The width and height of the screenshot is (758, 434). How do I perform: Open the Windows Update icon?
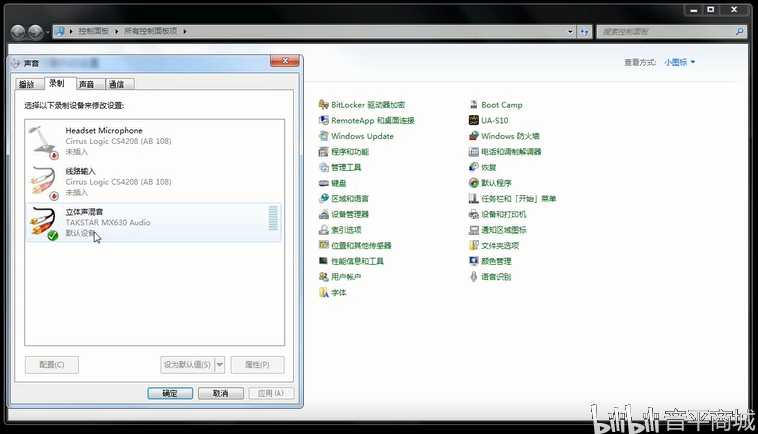point(323,136)
